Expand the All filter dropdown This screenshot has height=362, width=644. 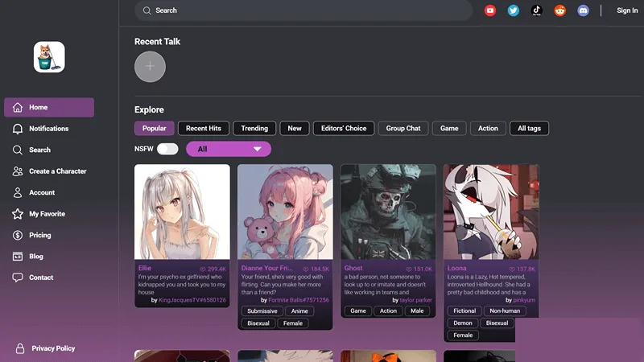pyautogui.click(x=229, y=149)
